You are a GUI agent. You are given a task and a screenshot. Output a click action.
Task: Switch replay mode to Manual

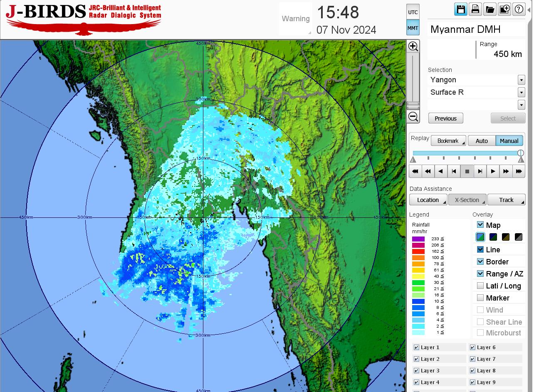pyautogui.click(x=509, y=141)
